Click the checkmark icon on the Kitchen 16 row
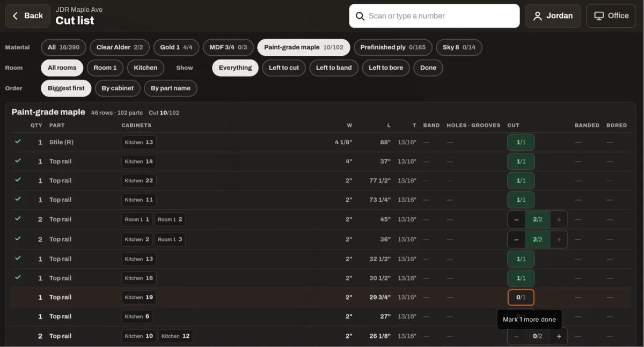Screen dimensions: 644x347 pos(18,277)
